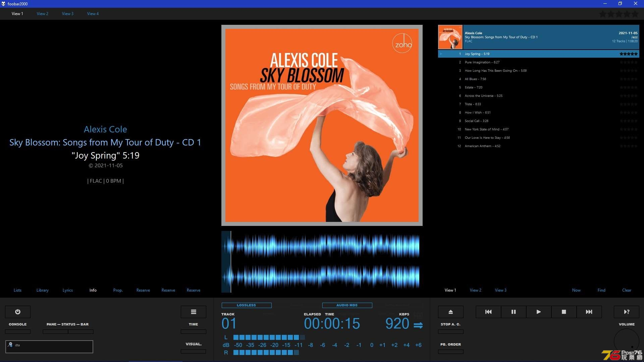Select track 'Triste - 6:33'

pos(538,104)
